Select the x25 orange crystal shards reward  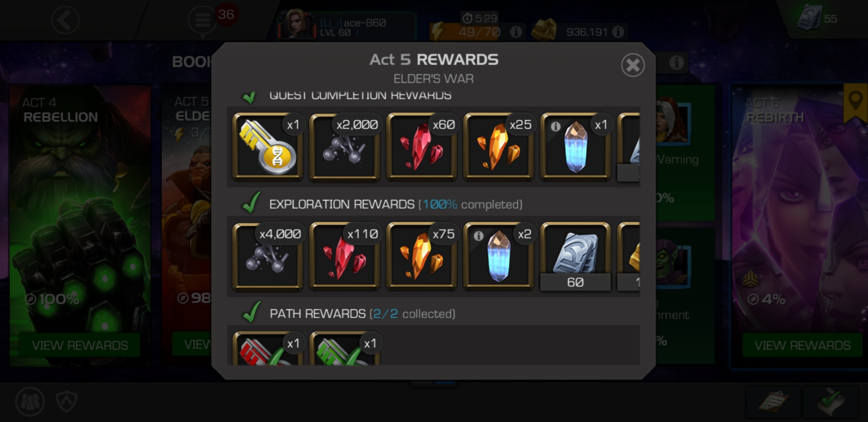point(499,147)
